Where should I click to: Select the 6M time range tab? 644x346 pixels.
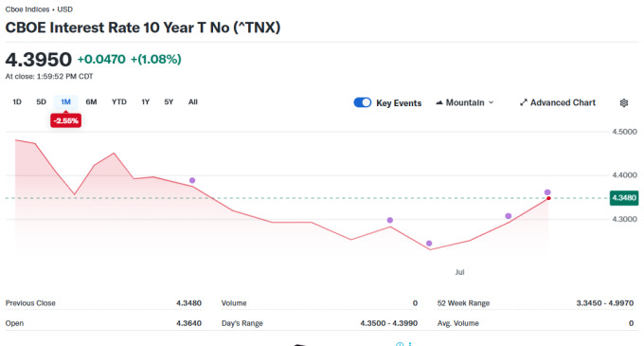pos(91,102)
